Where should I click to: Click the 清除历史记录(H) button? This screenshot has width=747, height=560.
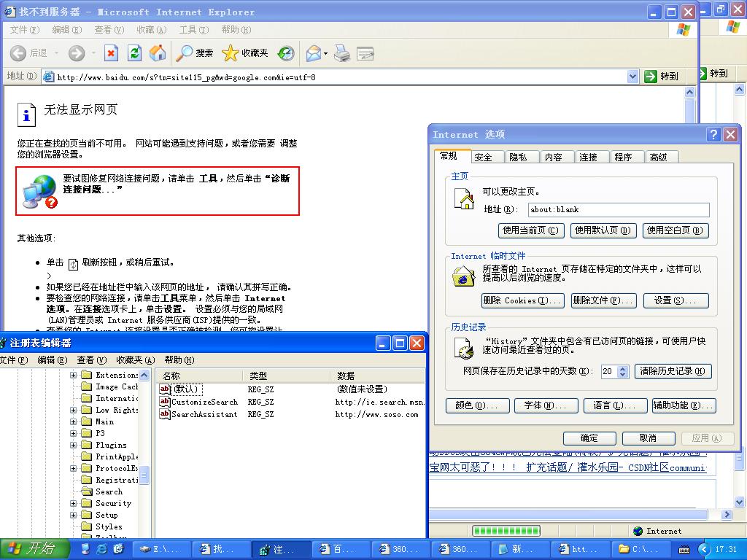673,371
